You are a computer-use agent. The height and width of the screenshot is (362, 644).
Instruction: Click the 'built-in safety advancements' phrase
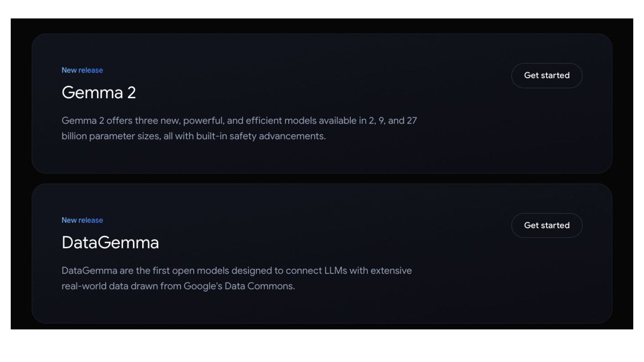point(261,136)
